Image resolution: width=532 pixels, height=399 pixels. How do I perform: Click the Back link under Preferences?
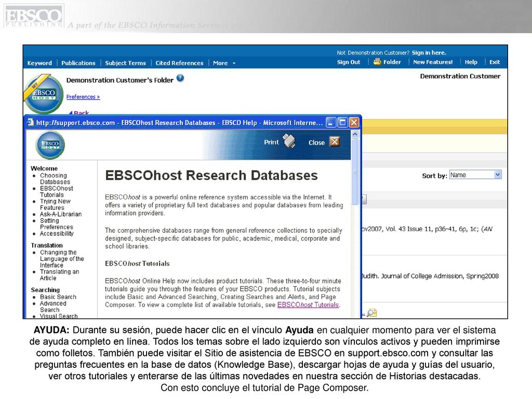[x=79, y=113]
